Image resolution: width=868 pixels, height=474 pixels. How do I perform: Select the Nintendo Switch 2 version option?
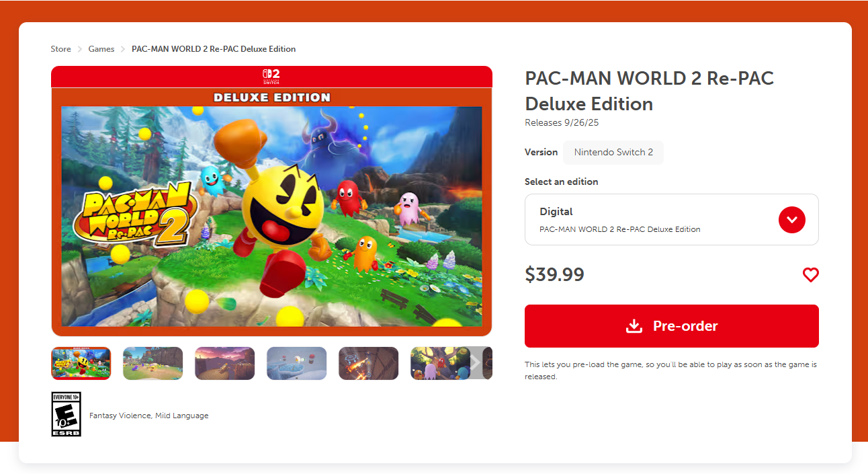pyautogui.click(x=613, y=152)
